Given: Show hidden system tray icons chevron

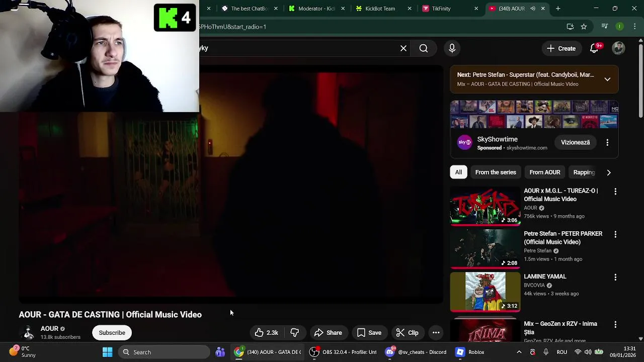Looking at the screenshot, I should (x=519, y=352).
